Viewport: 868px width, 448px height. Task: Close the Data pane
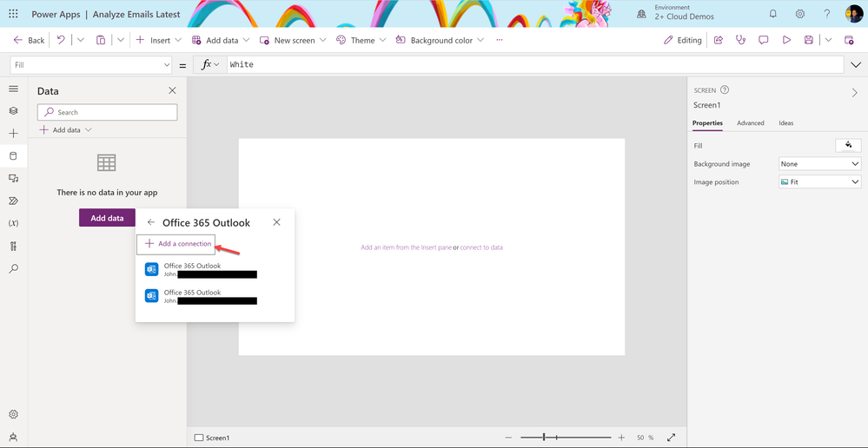pos(172,90)
